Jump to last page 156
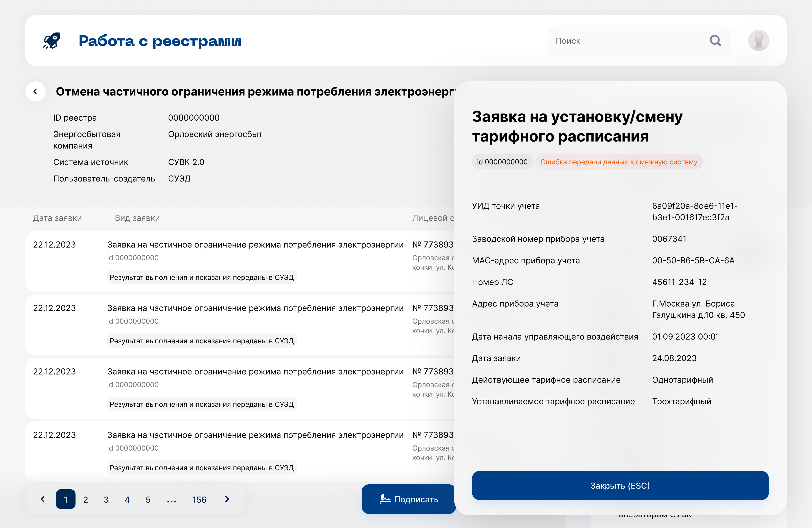This screenshot has width=812, height=528. click(x=199, y=500)
